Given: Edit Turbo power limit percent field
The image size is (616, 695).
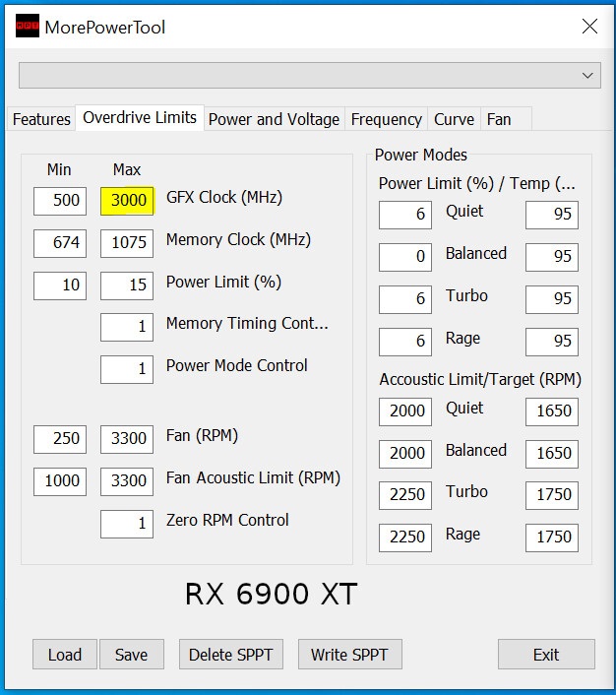Looking at the screenshot, I should [x=405, y=299].
